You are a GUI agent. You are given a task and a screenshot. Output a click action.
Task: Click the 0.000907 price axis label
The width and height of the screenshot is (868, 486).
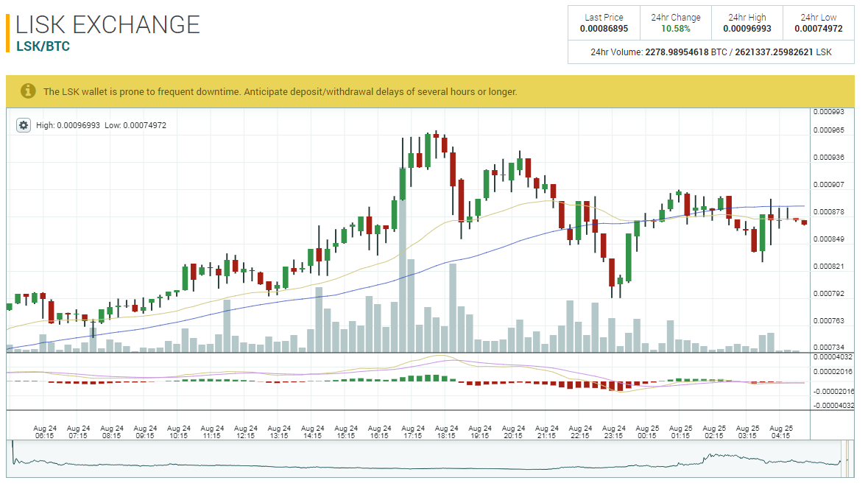point(829,185)
